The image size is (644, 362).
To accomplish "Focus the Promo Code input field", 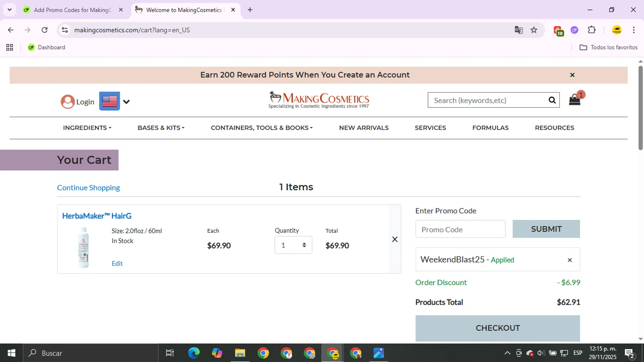I will click(460, 229).
